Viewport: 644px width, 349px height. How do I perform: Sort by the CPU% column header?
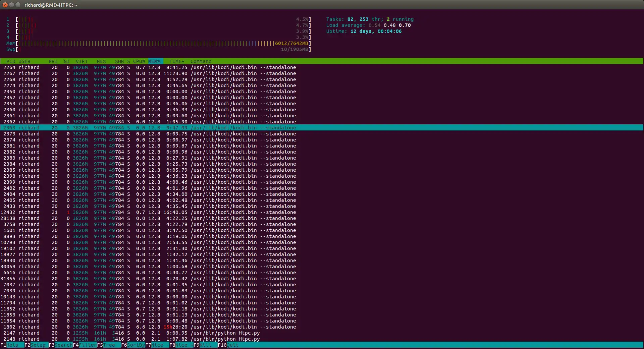click(x=139, y=61)
